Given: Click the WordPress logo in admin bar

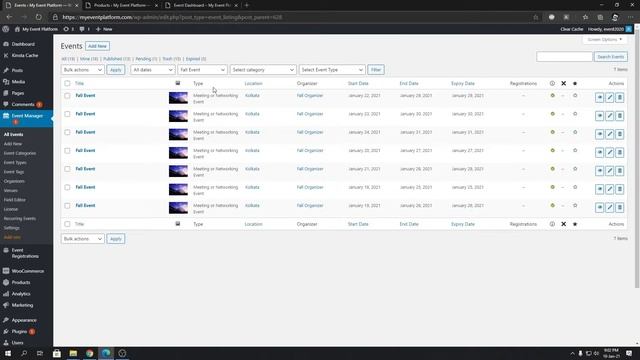Looking at the screenshot, I should tap(6, 29).
